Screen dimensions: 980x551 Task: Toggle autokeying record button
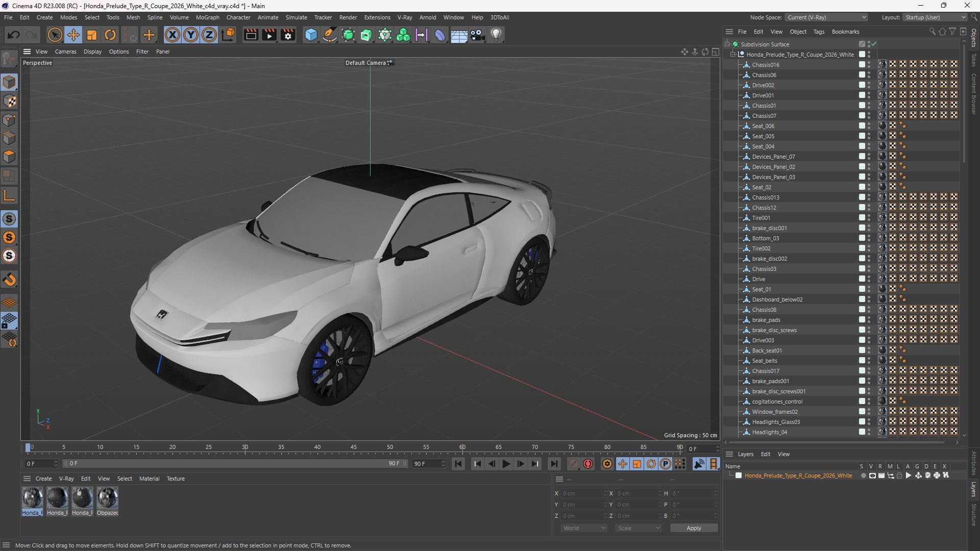coord(588,464)
